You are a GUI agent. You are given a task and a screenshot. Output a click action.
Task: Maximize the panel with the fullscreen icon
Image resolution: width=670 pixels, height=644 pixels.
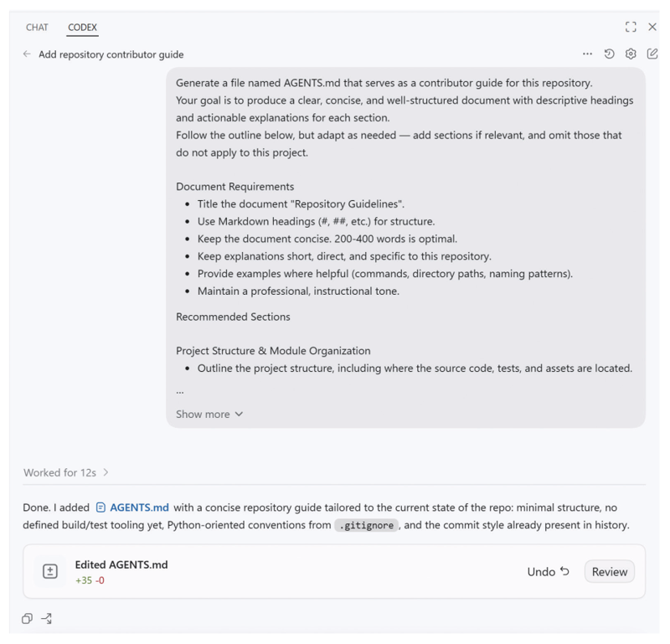631,27
